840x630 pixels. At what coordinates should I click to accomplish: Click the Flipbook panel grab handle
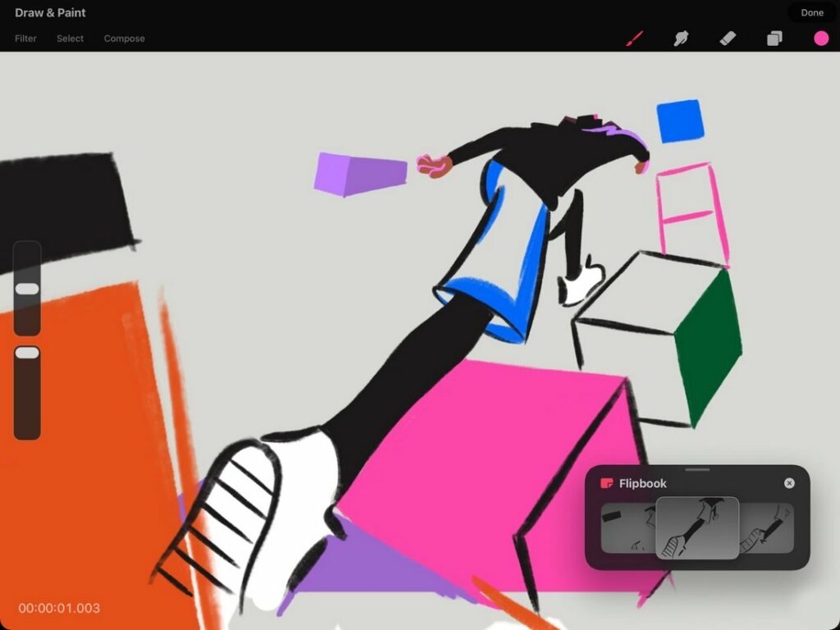click(699, 470)
